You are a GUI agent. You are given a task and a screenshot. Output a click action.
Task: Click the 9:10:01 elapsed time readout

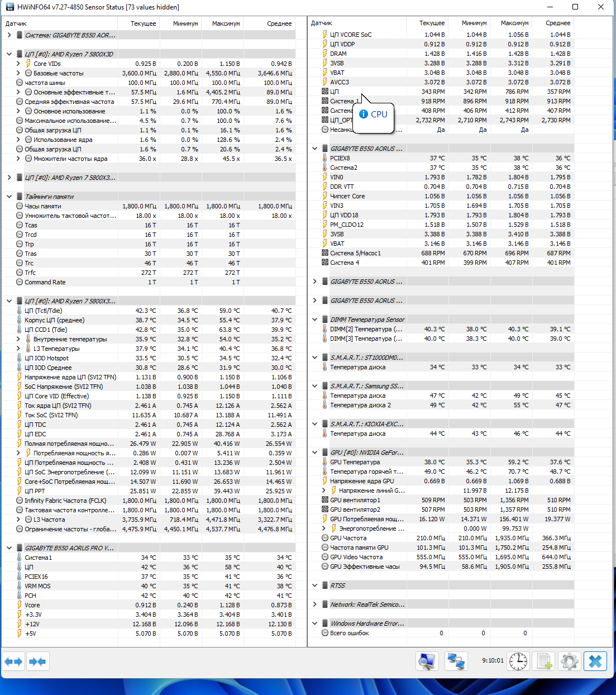pyautogui.click(x=493, y=660)
